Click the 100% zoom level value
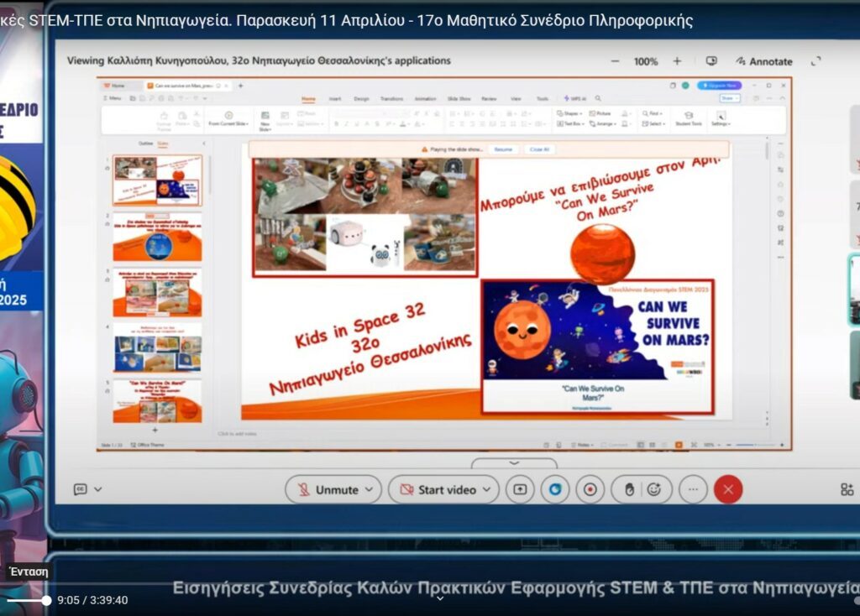The width and height of the screenshot is (860, 616). coord(646,61)
